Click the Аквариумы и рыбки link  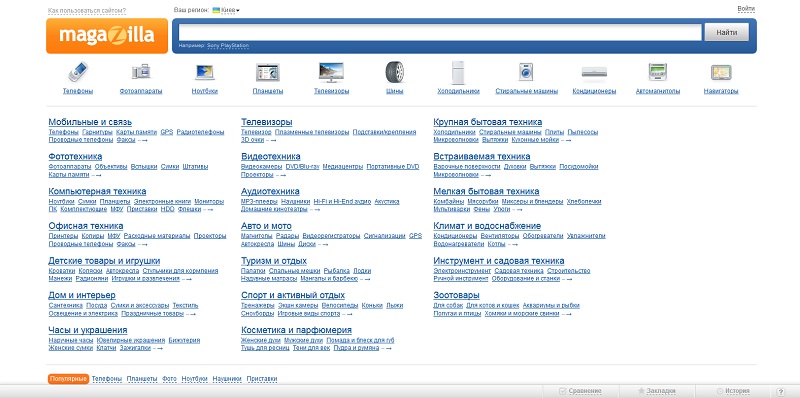pyautogui.click(x=551, y=306)
